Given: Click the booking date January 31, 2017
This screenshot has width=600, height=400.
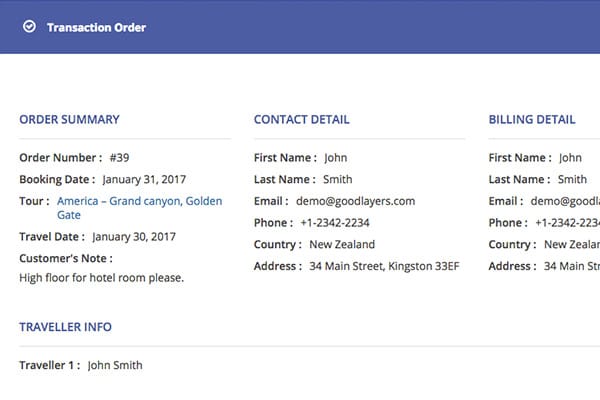Looking at the screenshot, I should [x=147, y=180].
